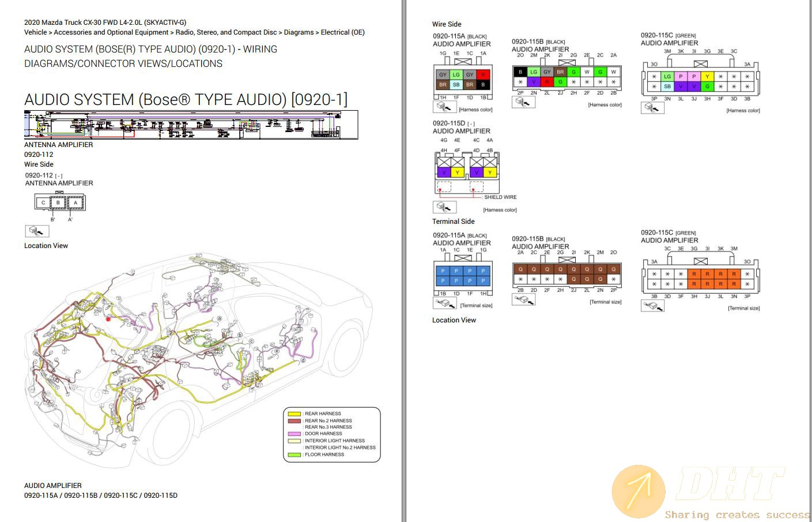Click the yellow REAR HARNESS legend swatch
The height and width of the screenshot is (522, 812).
294,414
